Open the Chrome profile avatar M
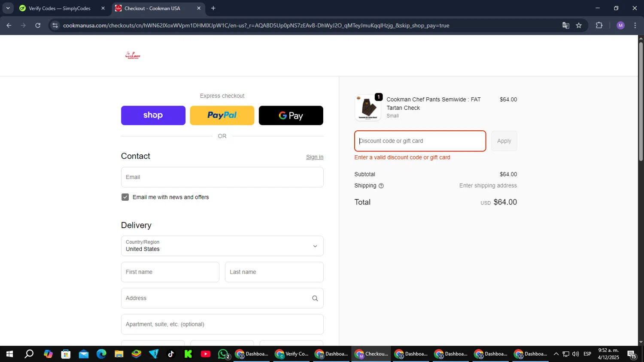 (620, 25)
